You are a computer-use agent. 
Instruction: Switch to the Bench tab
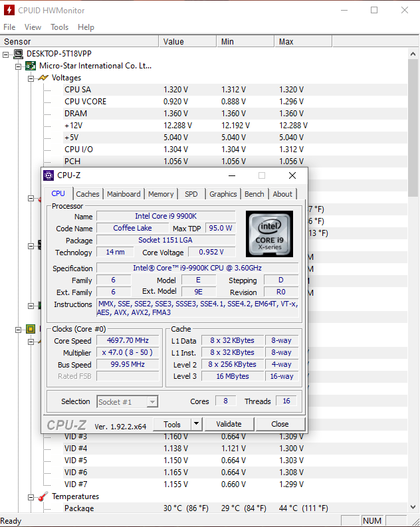click(x=255, y=194)
